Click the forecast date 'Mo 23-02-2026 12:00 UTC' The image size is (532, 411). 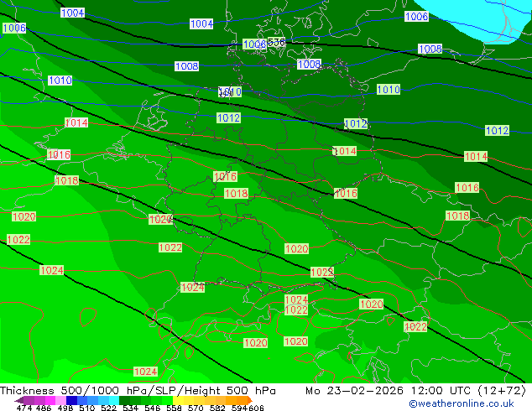point(389,391)
